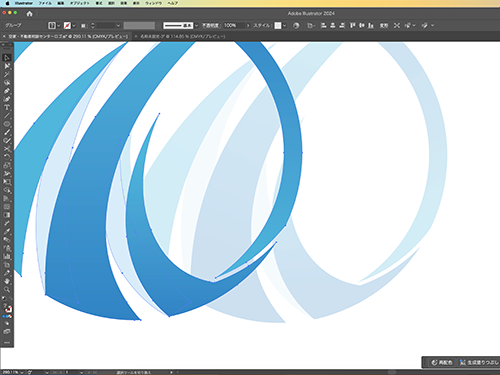
Task: Select the Hand tool
Action: 7,281
